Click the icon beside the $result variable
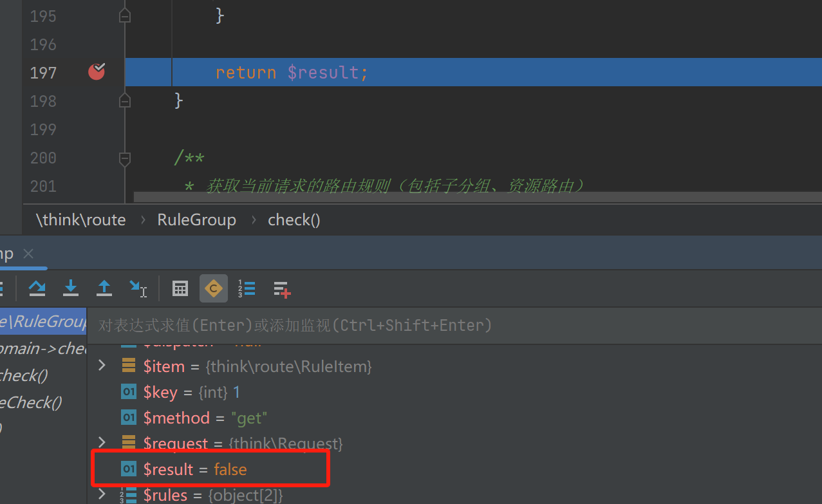The width and height of the screenshot is (822, 504). click(129, 469)
